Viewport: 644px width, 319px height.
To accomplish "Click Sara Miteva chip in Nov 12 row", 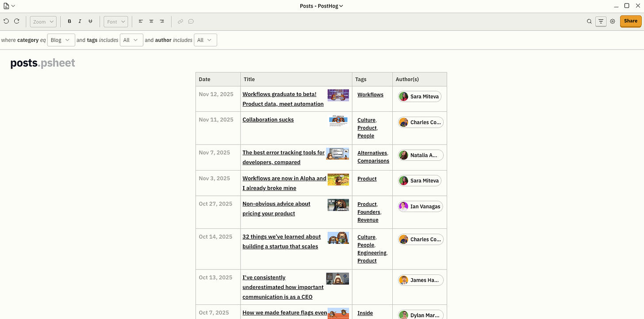I will pyautogui.click(x=420, y=96).
